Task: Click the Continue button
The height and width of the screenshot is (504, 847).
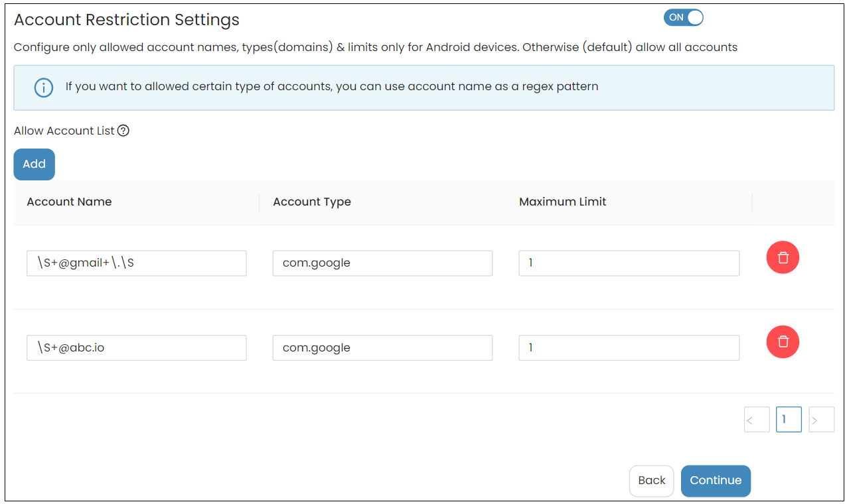Action: click(716, 481)
